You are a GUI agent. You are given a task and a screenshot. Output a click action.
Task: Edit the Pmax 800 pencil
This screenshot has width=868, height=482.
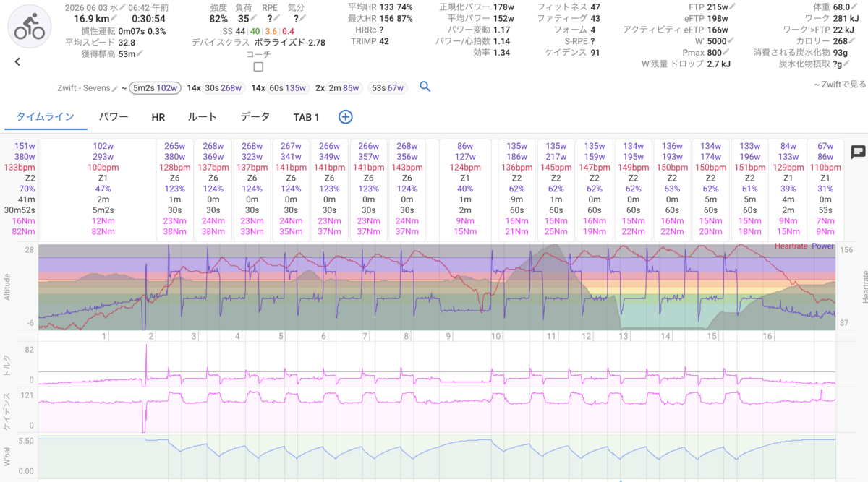[726, 53]
